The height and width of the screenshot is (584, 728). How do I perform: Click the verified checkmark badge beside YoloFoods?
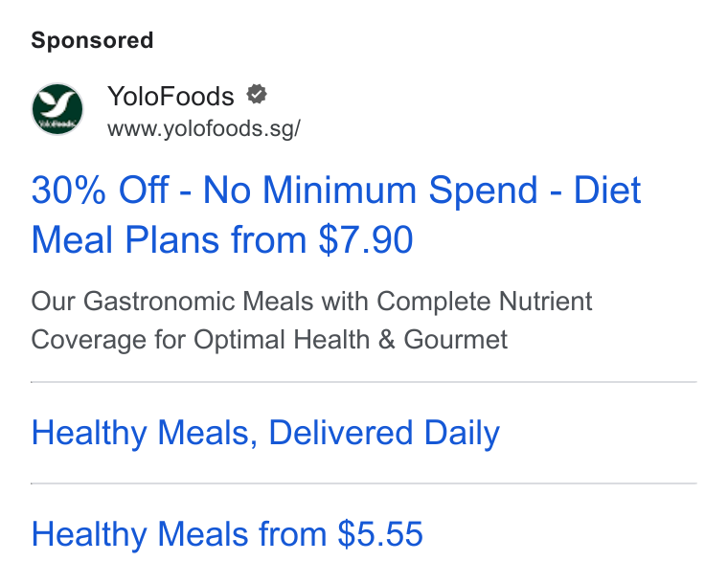point(257,95)
